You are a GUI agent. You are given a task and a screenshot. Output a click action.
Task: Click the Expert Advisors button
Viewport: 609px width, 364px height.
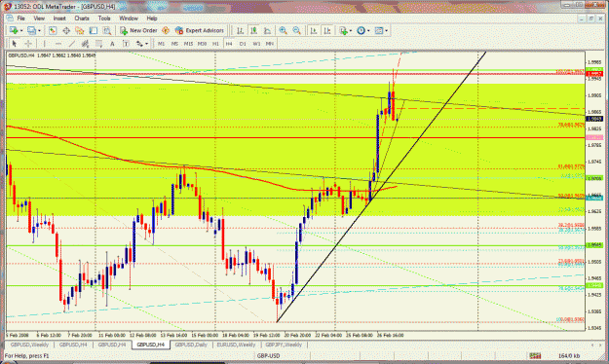200,30
